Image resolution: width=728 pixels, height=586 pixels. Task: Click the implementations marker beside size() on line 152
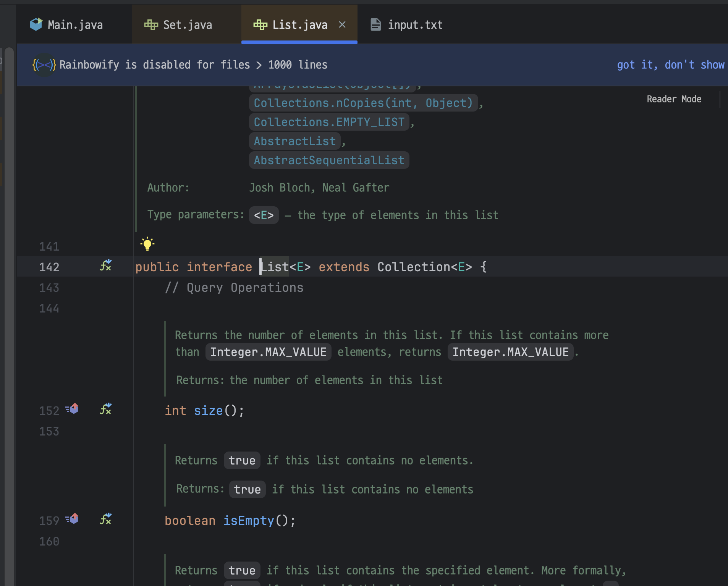pyautogui.click(x=72, y=408)
